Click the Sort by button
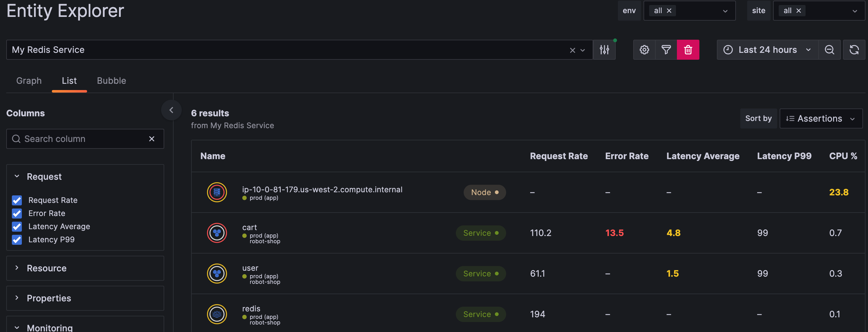 pyautogui.click(x=758, y=118)
